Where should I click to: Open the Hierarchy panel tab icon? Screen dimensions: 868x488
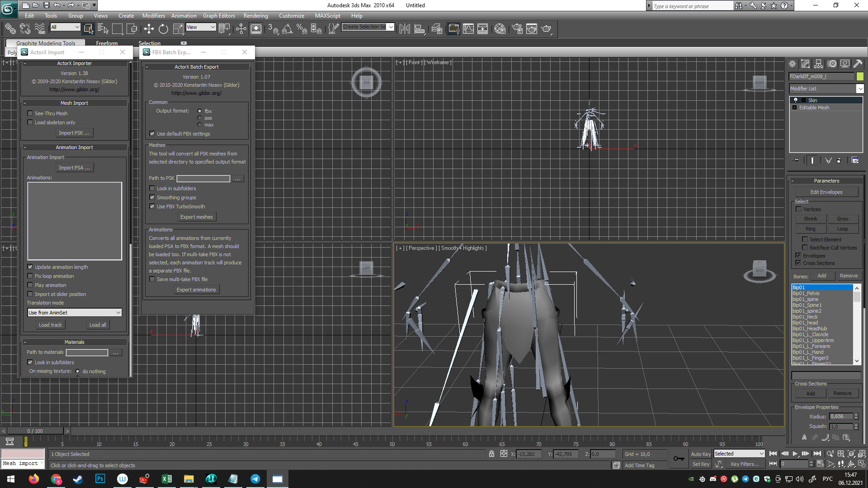point(819,64)
